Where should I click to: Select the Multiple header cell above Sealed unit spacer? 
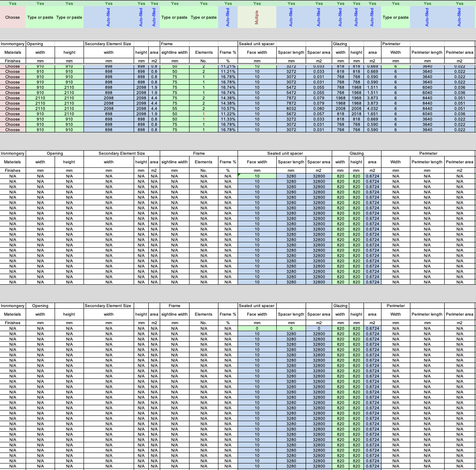(x=257, y=17)
